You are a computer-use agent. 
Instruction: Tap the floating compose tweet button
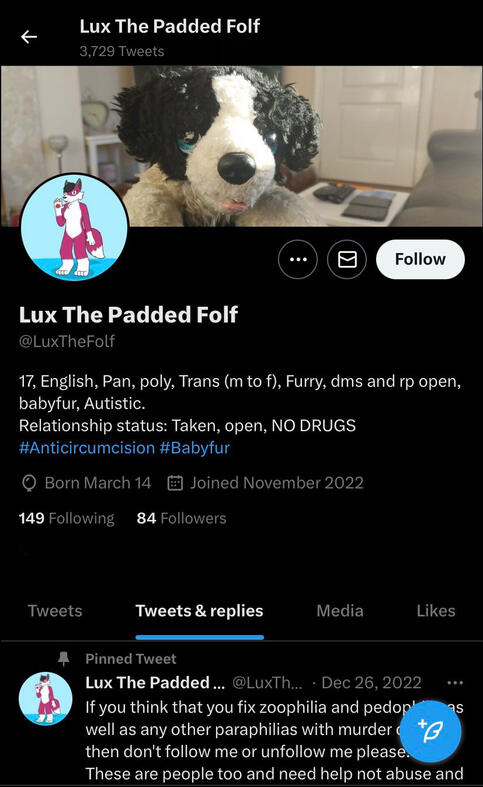(x=430, y=731)
